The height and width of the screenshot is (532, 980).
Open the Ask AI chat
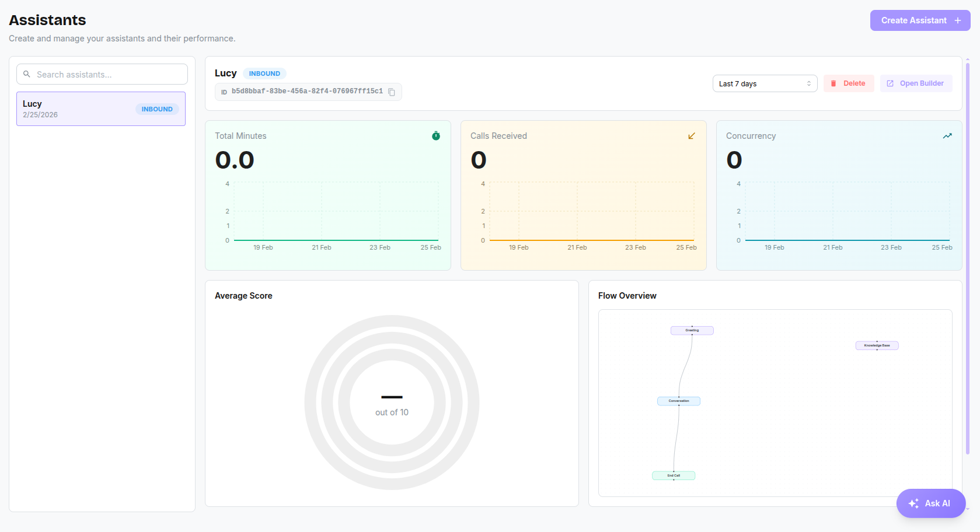point(931,503)
